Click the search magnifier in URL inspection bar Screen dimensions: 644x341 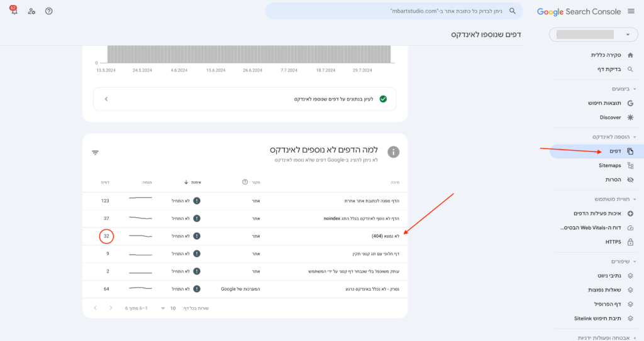tap(512, 11)
